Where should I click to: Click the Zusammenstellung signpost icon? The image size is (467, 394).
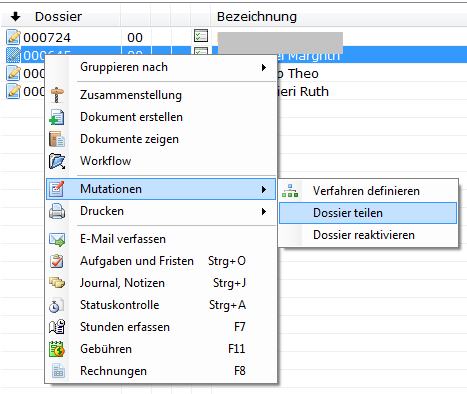click(x=57, y=95)
